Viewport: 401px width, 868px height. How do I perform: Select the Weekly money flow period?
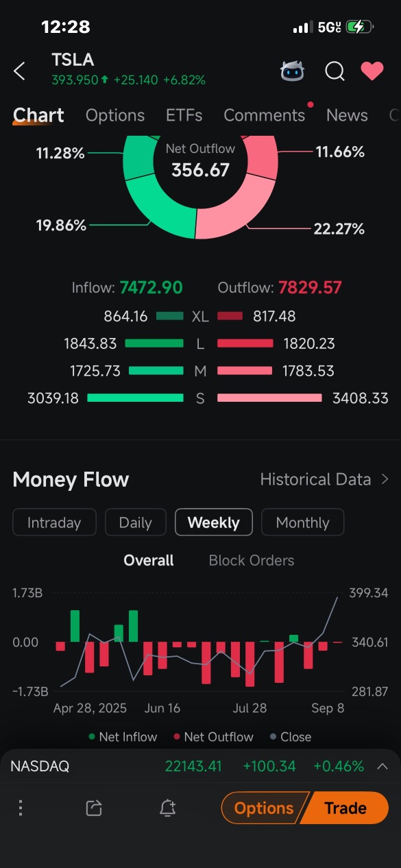214,522
